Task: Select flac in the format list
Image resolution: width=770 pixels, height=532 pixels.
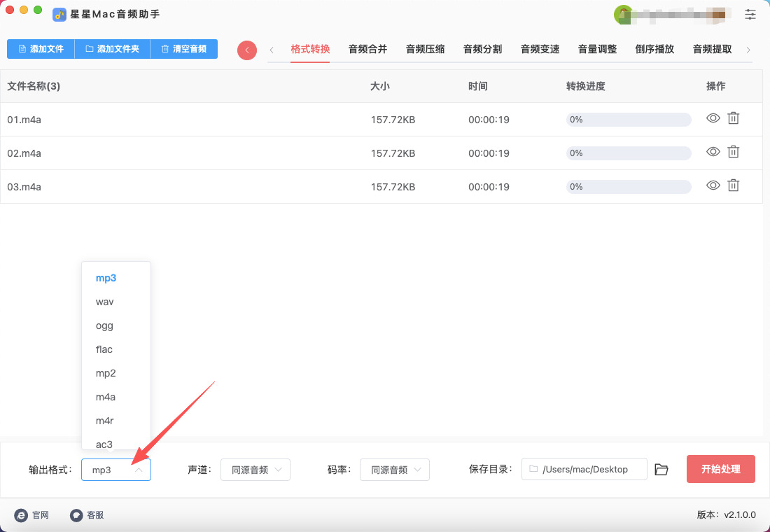Action: [116, 349]
